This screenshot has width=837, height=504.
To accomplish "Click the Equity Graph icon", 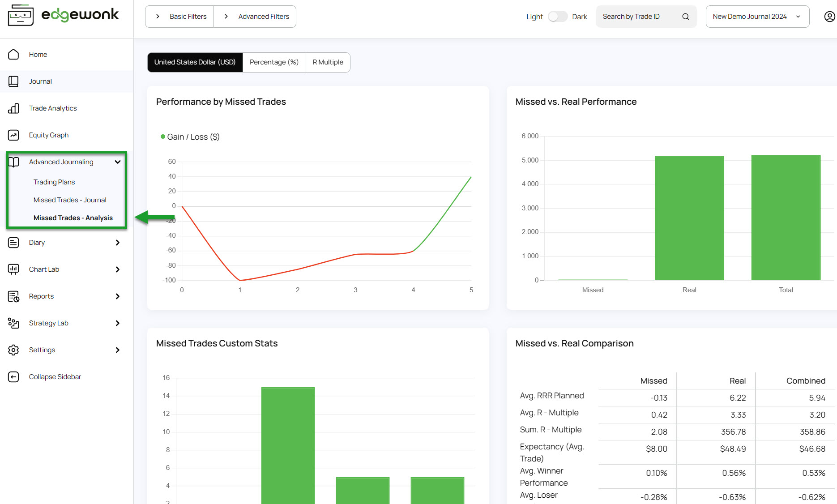I will tap(13, 135).
